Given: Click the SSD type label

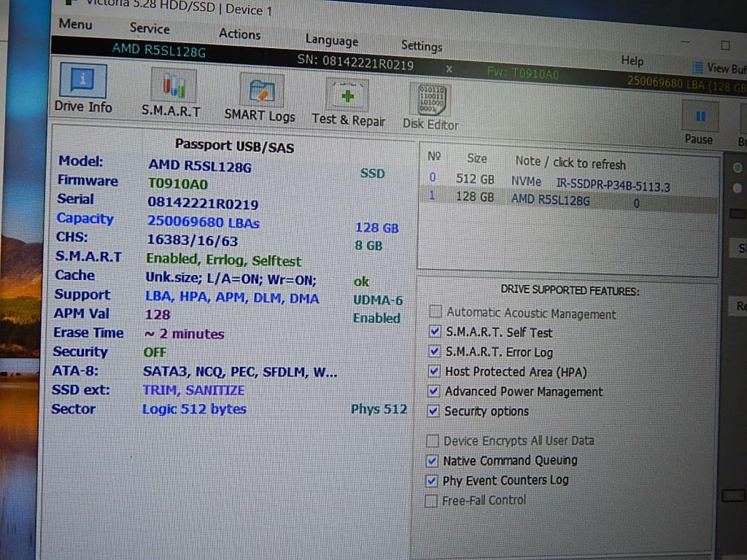Looking at the screenshot, I should (x=372, y=174).
